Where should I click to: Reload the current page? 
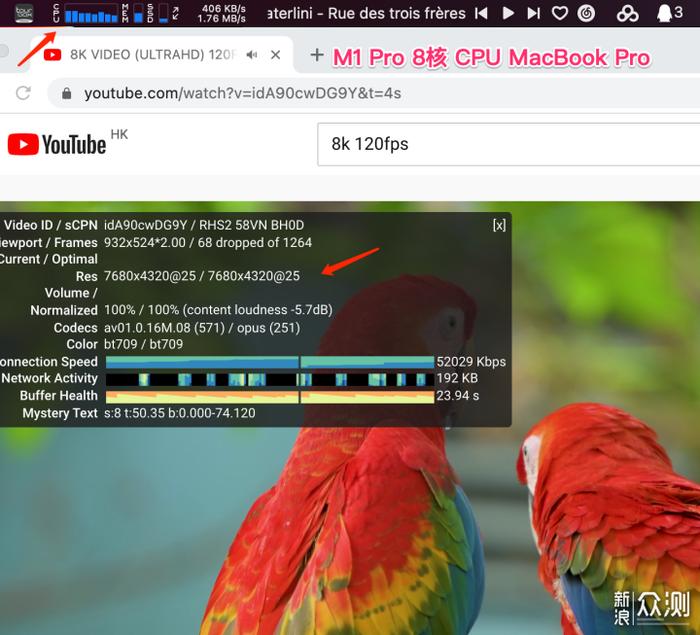(23, 93)
